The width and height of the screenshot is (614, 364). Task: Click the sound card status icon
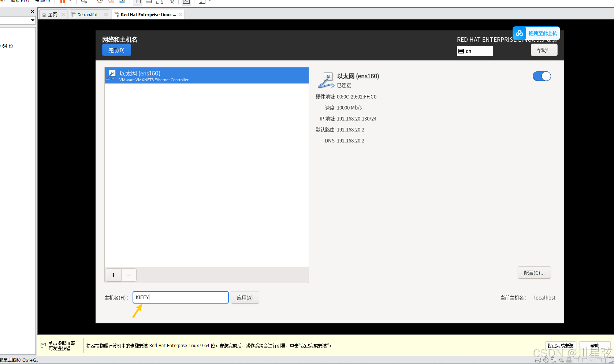[561, 360]
